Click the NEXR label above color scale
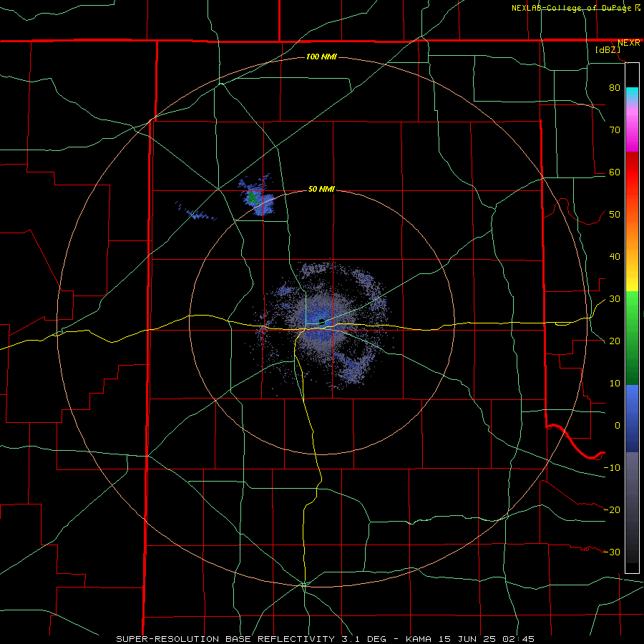The image size is (644, 644). (628, 43)
